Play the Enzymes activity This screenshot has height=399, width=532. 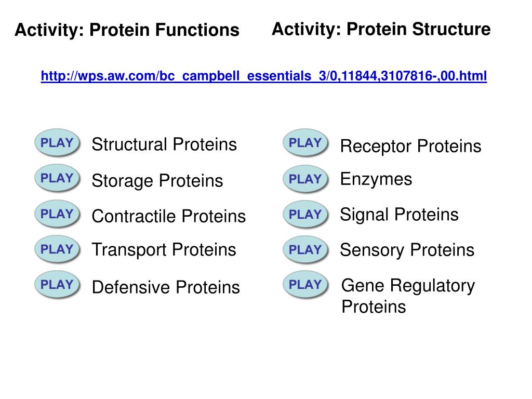[x=305, y=179]
